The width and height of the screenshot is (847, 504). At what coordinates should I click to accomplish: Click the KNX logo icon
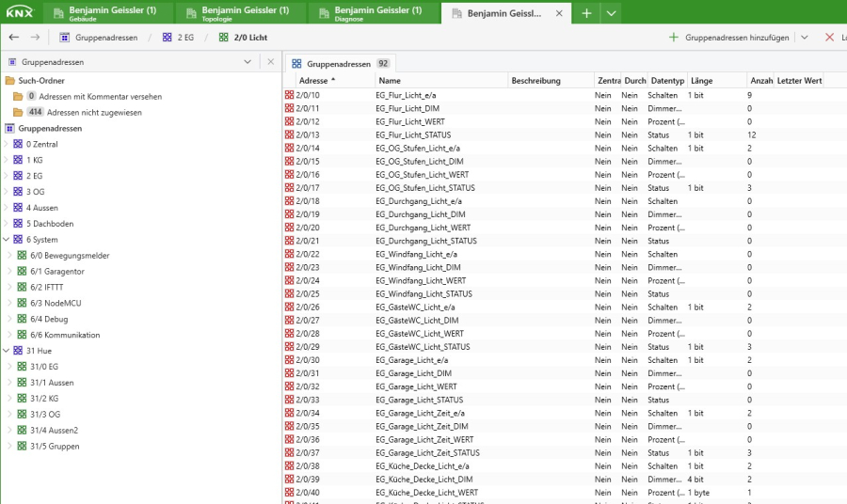click(x=21, y=13)
